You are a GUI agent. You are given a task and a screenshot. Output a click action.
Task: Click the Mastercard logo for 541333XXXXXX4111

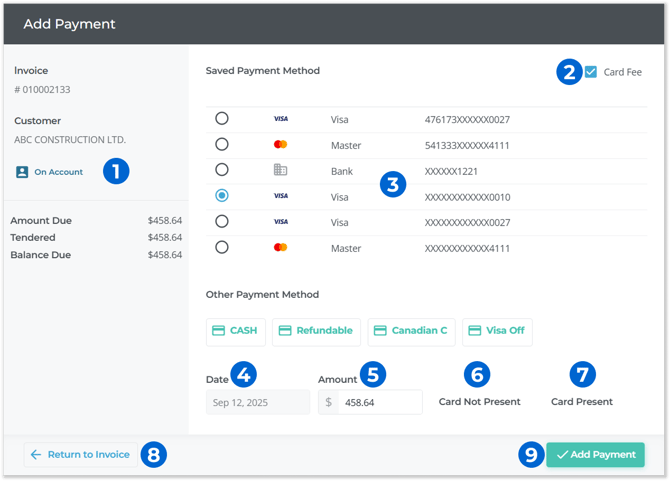(x=281, y=145)
